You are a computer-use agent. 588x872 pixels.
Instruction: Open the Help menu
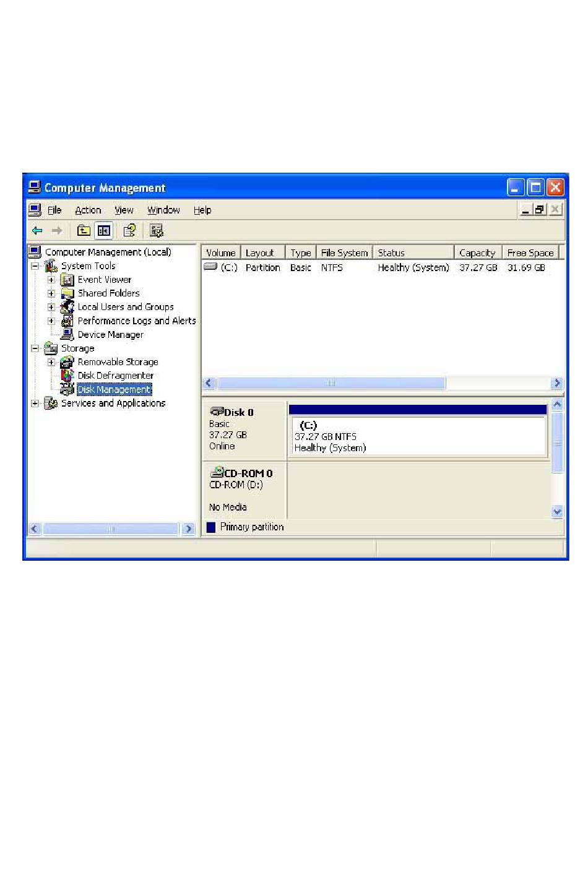click(202, 210)
